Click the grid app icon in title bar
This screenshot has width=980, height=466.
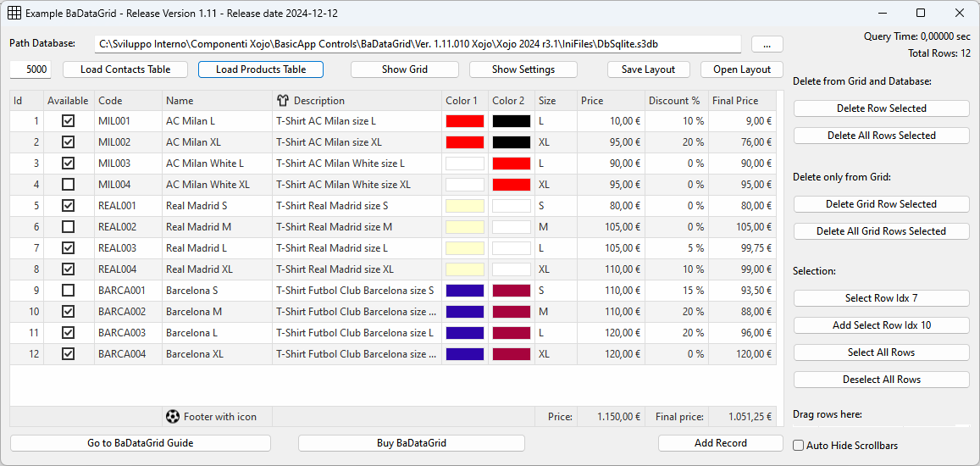click(x=14, y=13)
